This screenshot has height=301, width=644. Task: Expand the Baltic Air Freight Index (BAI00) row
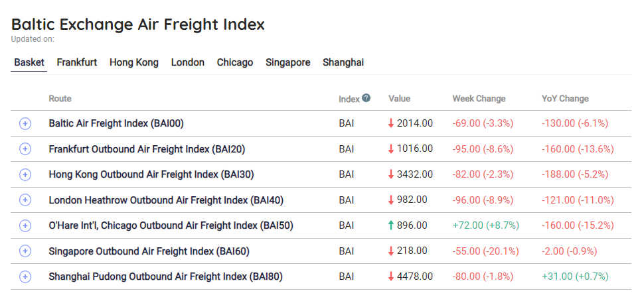(x=25, y=123)
